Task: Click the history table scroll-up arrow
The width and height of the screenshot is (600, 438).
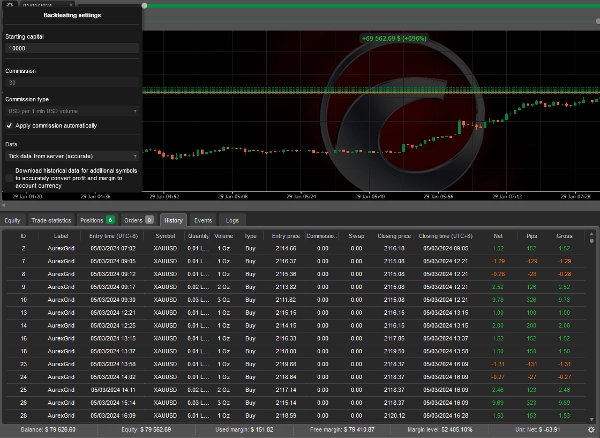Action: click(x=592, y=234)
